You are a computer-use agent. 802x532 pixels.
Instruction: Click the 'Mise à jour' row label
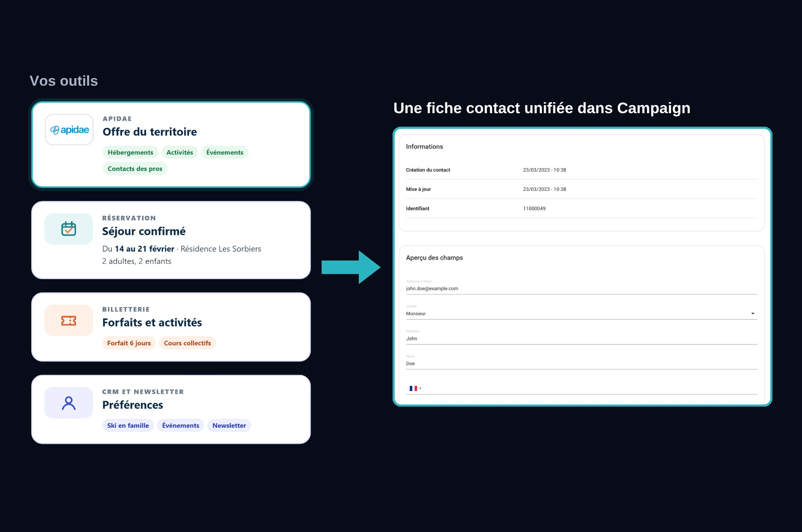pyautogui.click(x=418, y=189)
